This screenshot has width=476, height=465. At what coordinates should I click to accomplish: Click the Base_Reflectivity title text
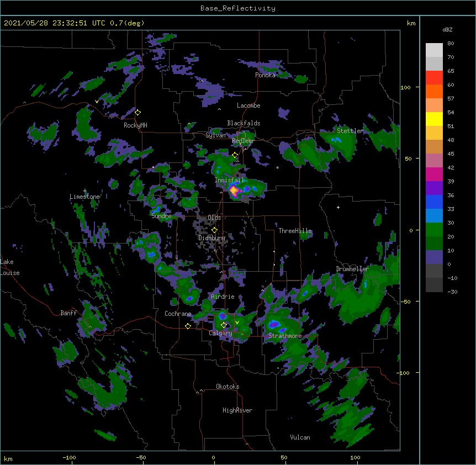[x=238, y=8]
